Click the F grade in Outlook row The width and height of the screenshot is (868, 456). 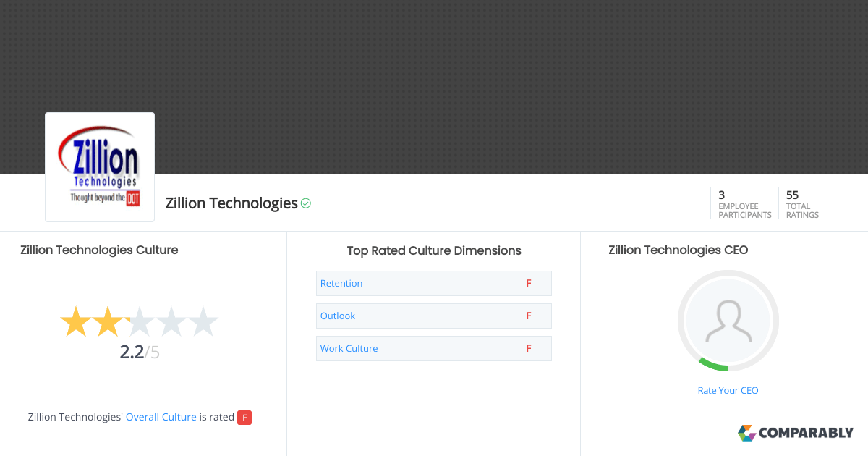pos(529,316)
